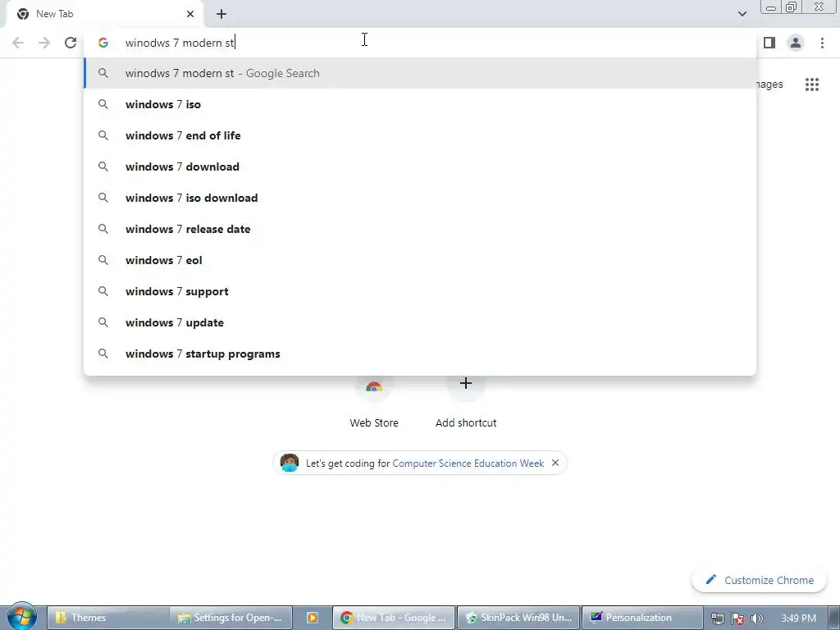Expand the tab search chevron
Screen dimensions: 840x630
click(742, 14)
